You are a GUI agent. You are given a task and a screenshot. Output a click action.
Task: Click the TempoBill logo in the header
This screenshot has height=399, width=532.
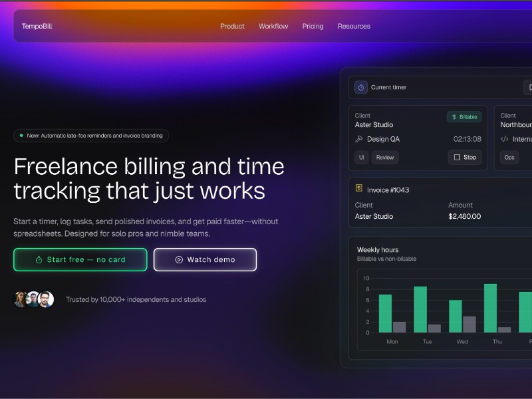click(36, 26)
